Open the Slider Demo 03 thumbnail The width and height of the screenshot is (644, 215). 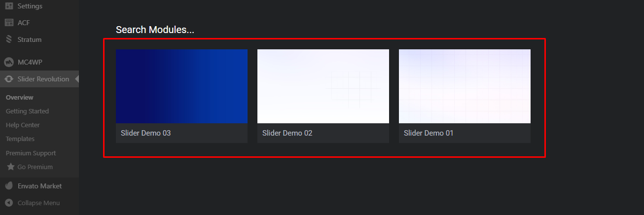(x=181, y=86)
